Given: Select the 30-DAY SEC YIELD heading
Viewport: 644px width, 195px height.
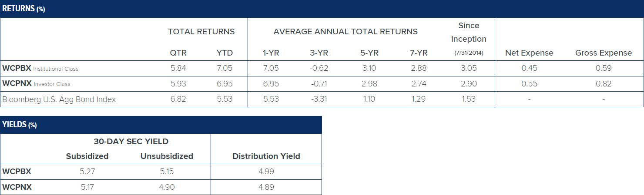Looking at the screenshot, I should [131, 141].
